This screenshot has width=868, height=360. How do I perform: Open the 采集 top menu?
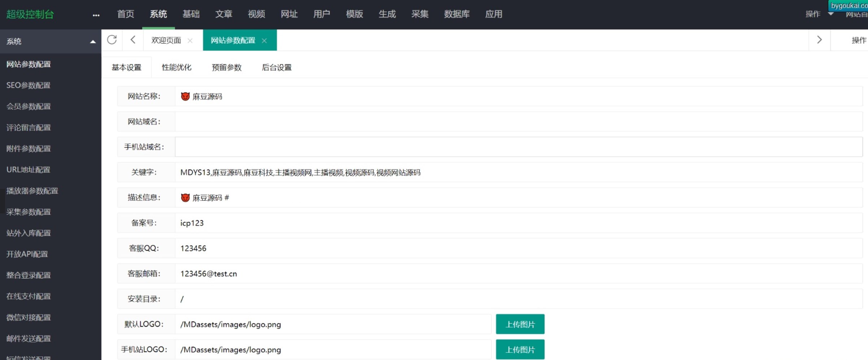point(420,14)
